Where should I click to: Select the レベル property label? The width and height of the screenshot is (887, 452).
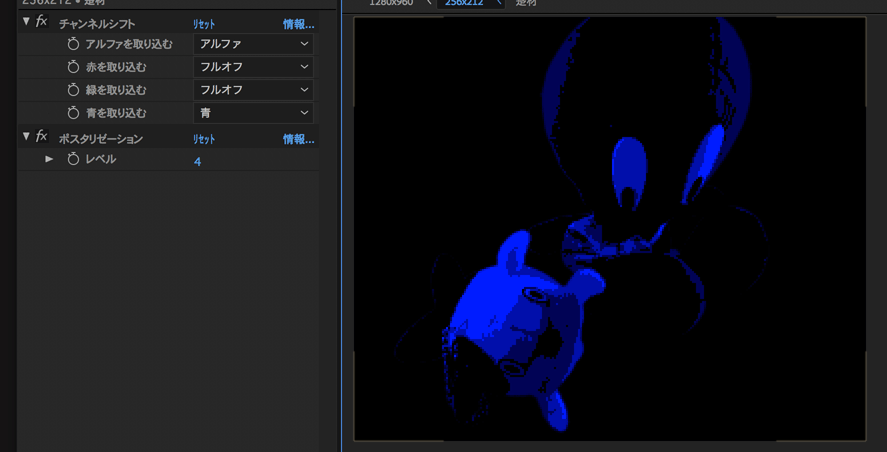(101, 160)
